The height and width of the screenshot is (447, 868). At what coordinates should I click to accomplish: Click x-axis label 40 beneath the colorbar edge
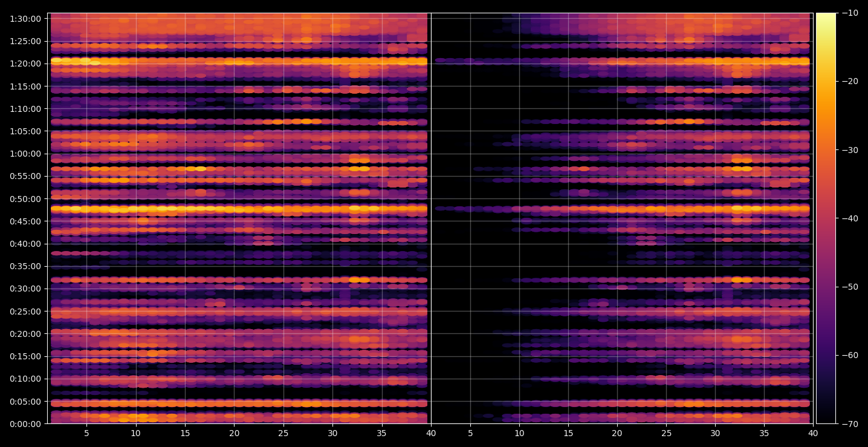813,433
